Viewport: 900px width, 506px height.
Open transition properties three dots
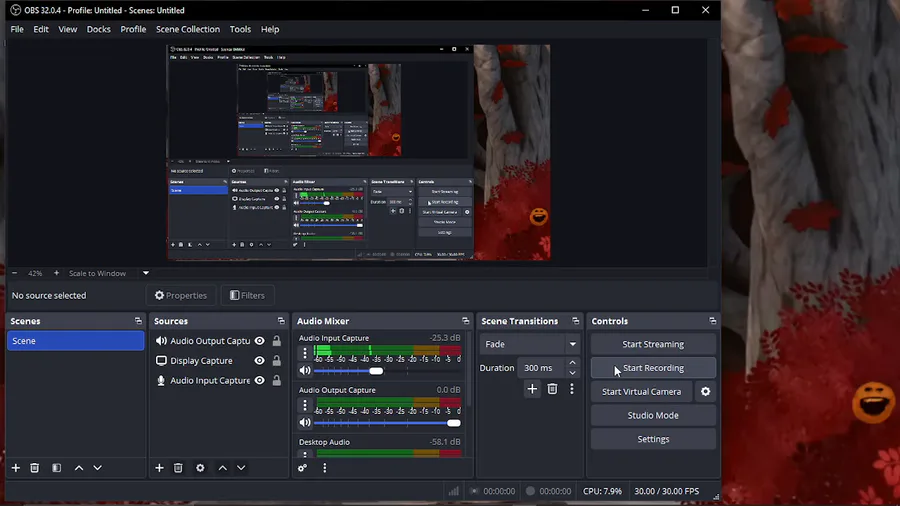pos(572,389)
